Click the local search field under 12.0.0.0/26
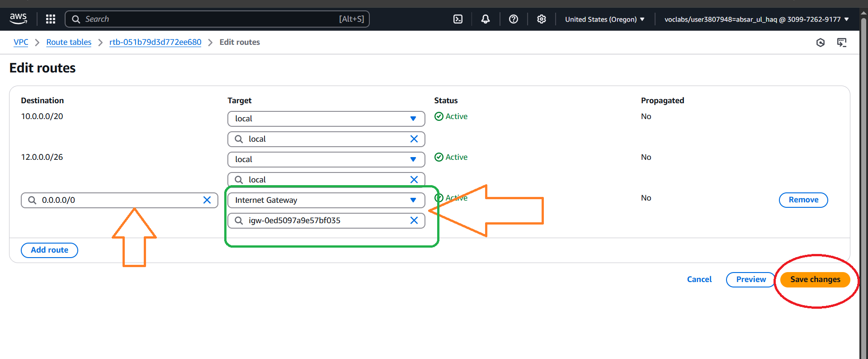868x359 pixels. point(326,180)
